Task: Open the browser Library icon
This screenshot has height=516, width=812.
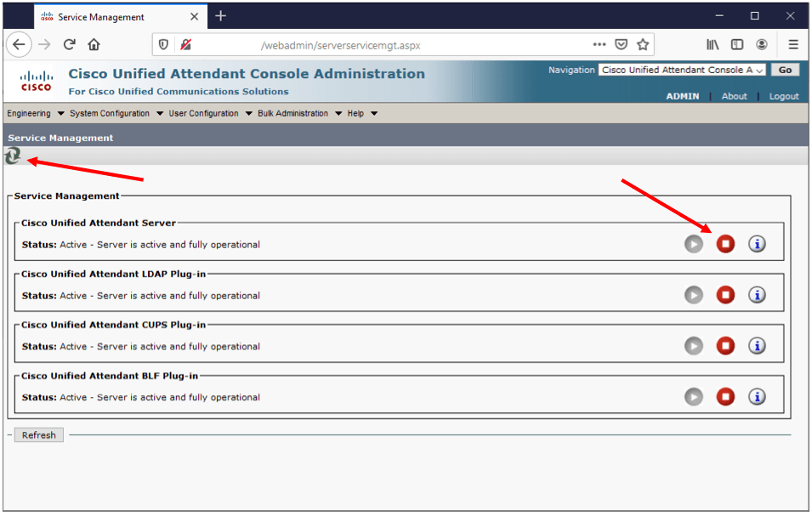Action: tap(713, 44)
